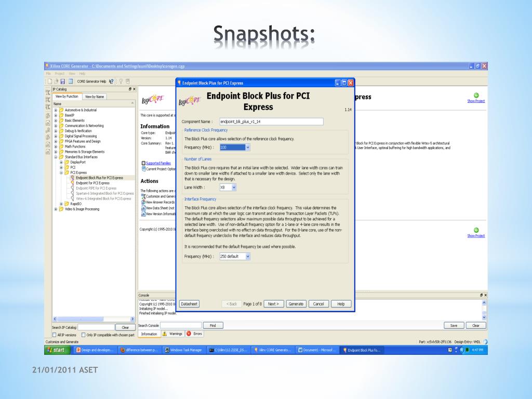Close the IP Catalog panel
This screenshot has width=532, height=399.
click(x=134, y=89)
